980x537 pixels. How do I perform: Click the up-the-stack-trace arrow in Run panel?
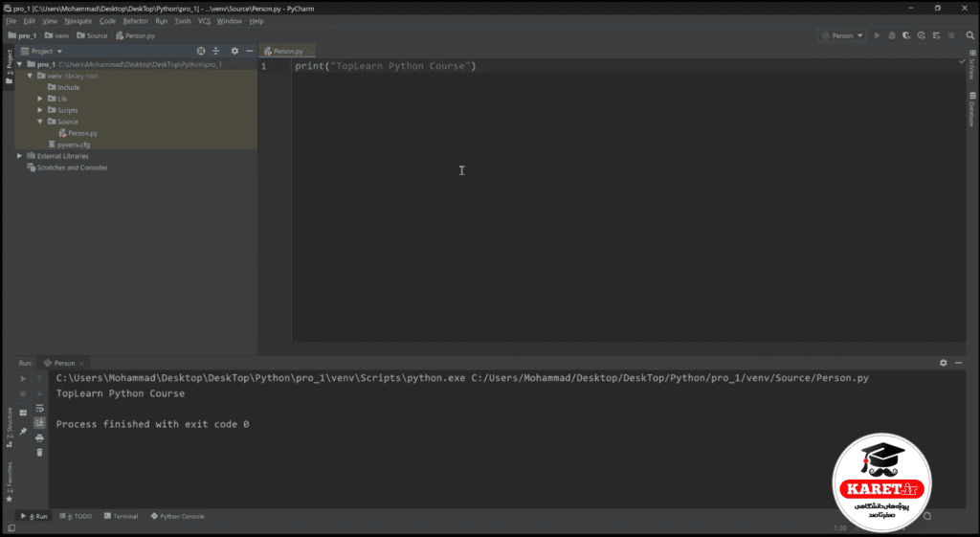(39, 378)
